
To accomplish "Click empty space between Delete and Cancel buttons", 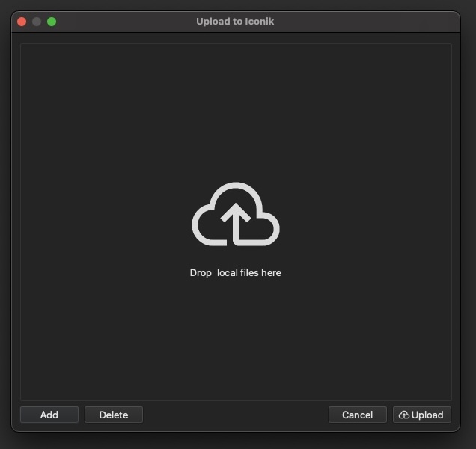I will click(236, 415).
